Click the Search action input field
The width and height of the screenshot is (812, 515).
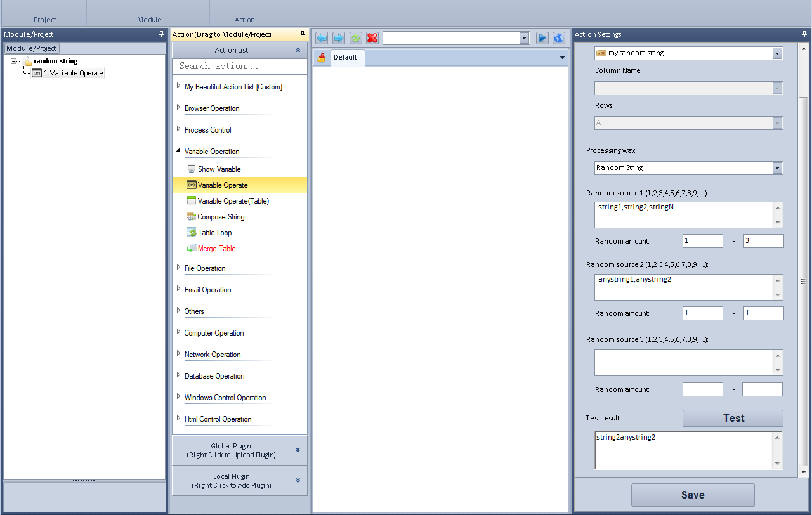click(x=239, y=66)
